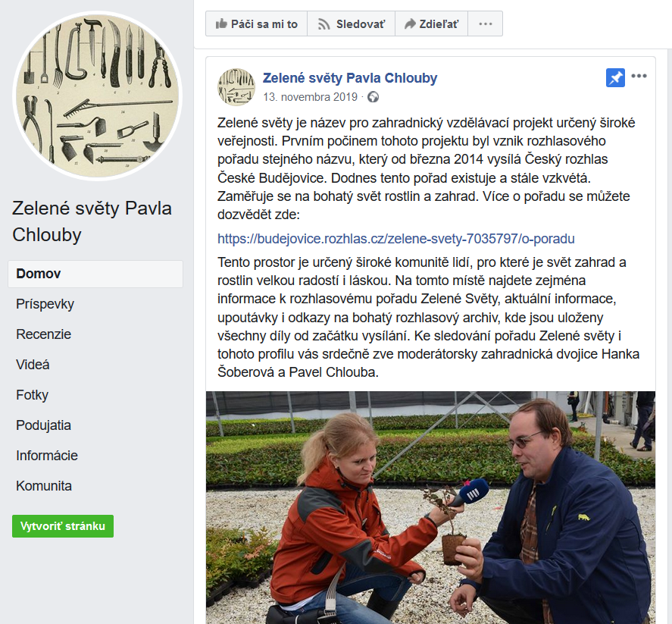
Task: Open the page actions three-dot menu
Action: [485, 24]
